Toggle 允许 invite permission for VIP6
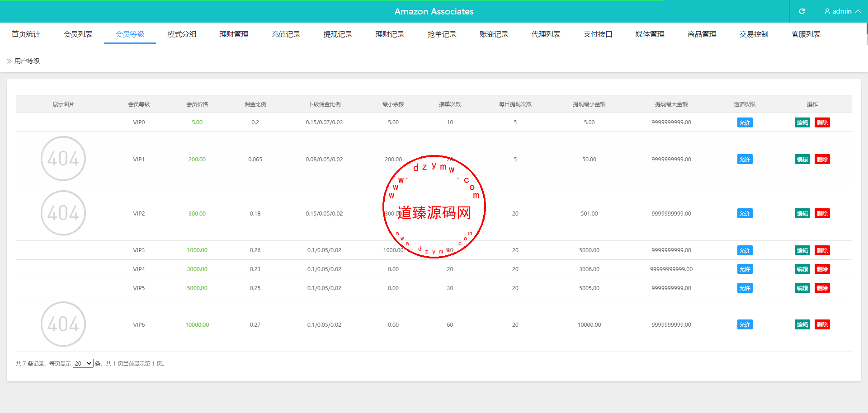The width and height of the screenshot is (868, 413). pyautogui.click(x=745, y=324)
